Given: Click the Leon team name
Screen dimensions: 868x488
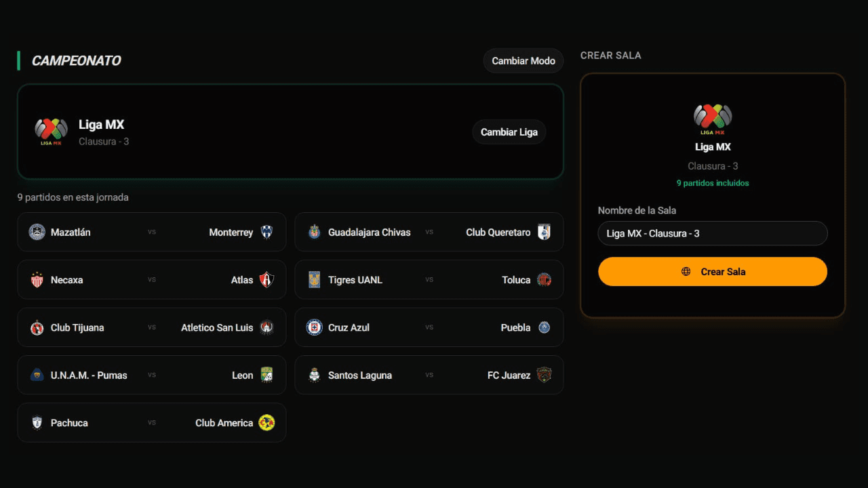Looking at the screenshot, I should (x=243, y=375).
